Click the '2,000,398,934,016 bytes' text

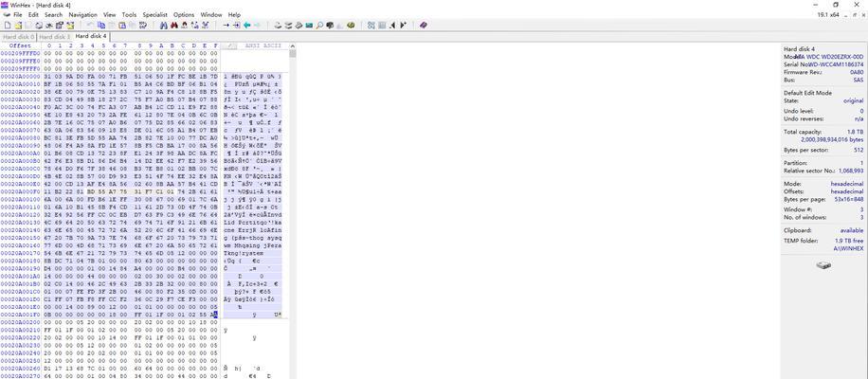pyautogui.click(x=832, y=140)
